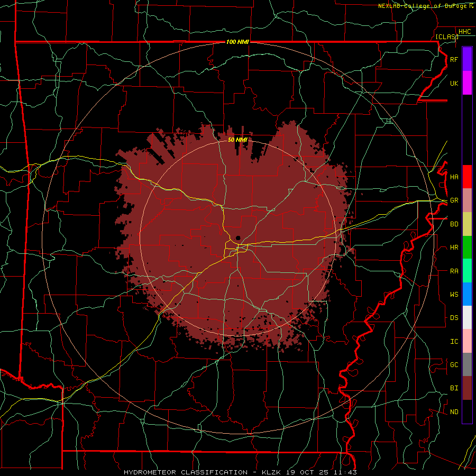The width and height of the screenshot is (476, 476).
Task: Click the '19 OCT 25' date text
Action: pos(307,472)
